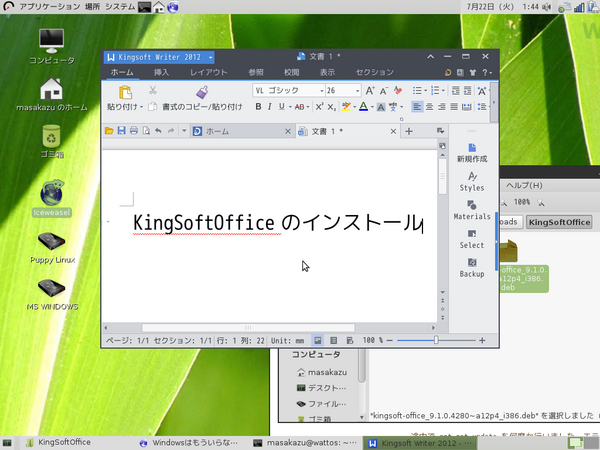Open the document tab list dropdown
The image size is (600, 450).
440,131
